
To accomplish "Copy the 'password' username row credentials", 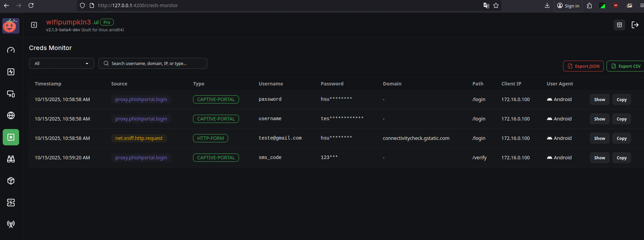I will [622, 99].
